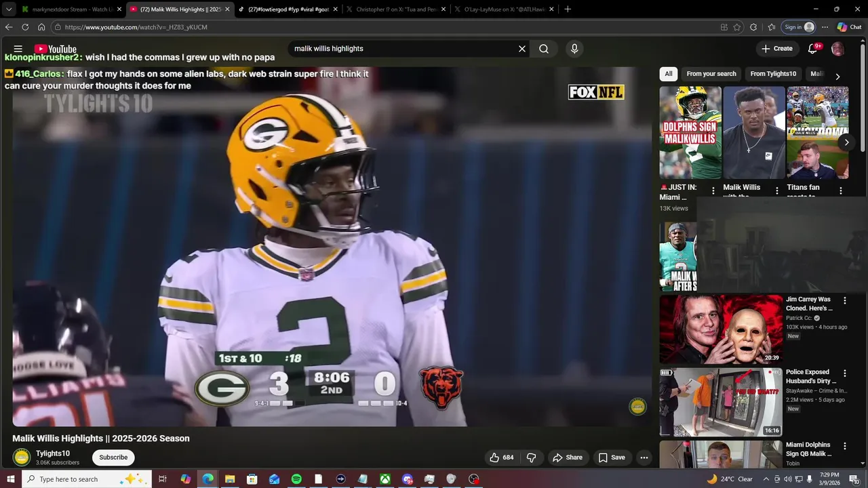Select From Tylights10 chip
This screenshot has width=868, height=488.
point(773,74)
